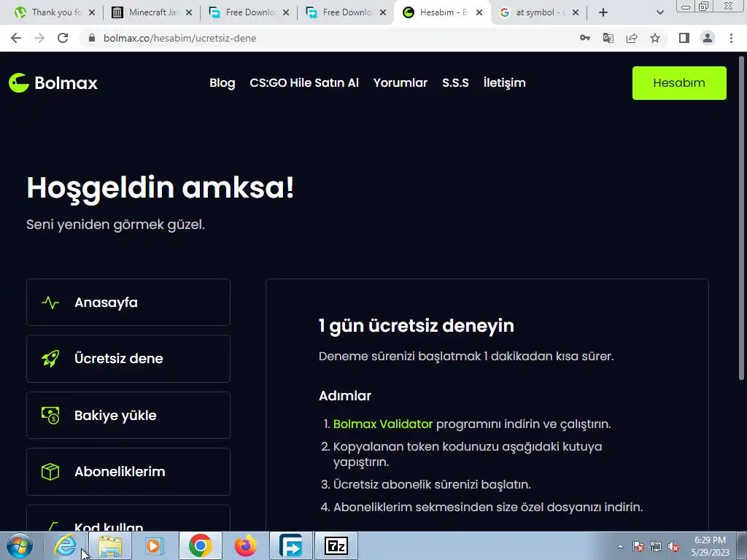Click the muted volume tray icon
747x560 pixels.
point(673,546)
